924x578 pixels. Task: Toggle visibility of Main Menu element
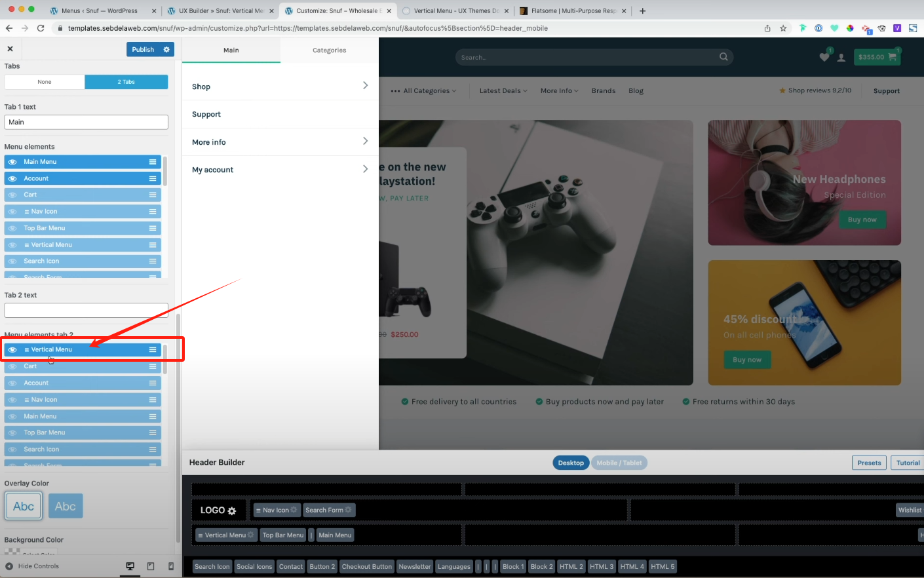click(12, 162)
